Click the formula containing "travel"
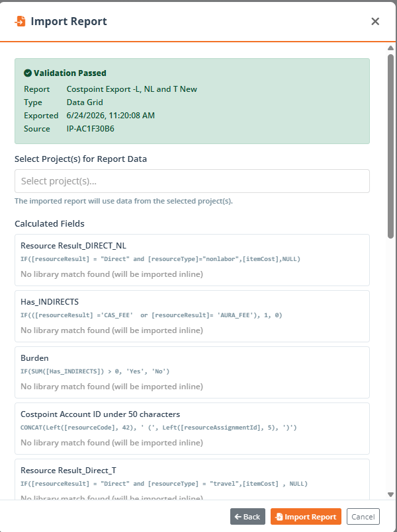The image size is (397, 532). click(x=164, y=484)
